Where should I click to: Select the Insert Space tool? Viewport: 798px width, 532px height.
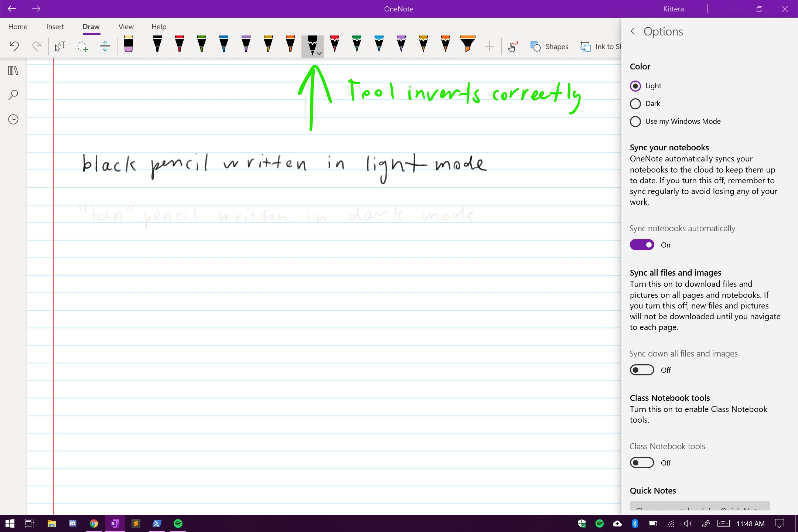tap(105, 46)
